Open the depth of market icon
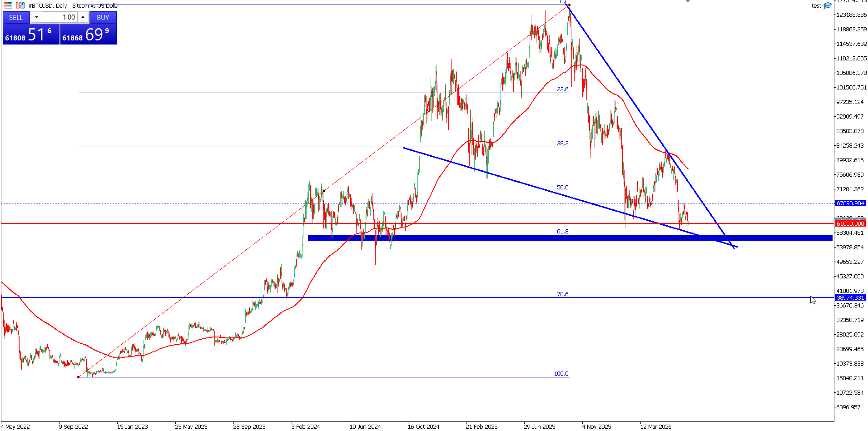This screenshot has height=431, width=868. pyautogui.click(x=20, y=5)
